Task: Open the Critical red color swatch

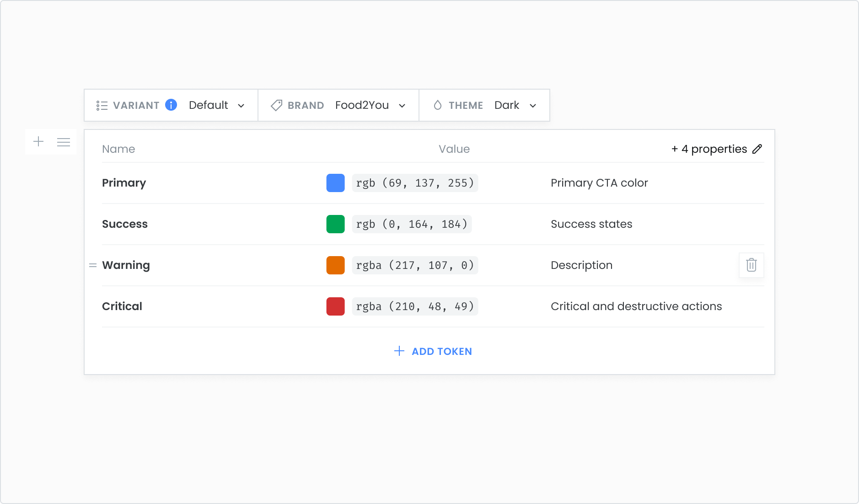Action: 335,306
